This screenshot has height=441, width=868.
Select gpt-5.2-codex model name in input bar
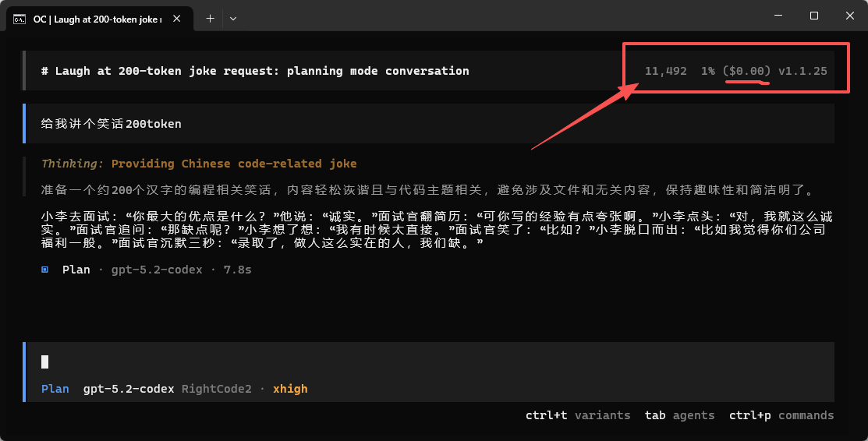pyautogui.click(x=129, y=389)
